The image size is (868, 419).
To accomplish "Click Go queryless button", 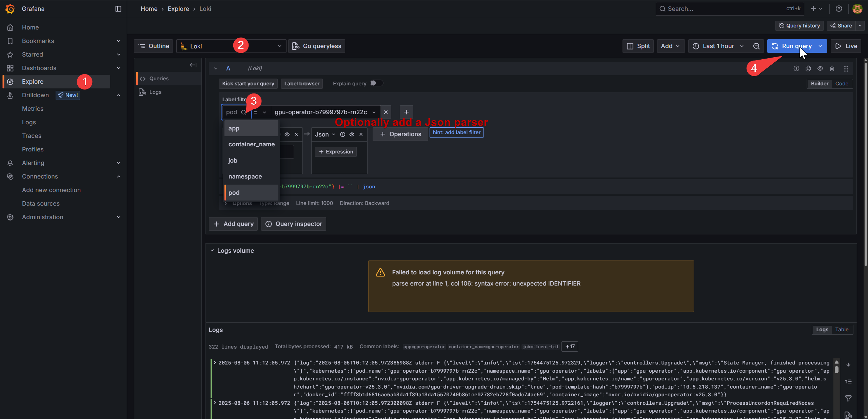I will click(317, 46).
